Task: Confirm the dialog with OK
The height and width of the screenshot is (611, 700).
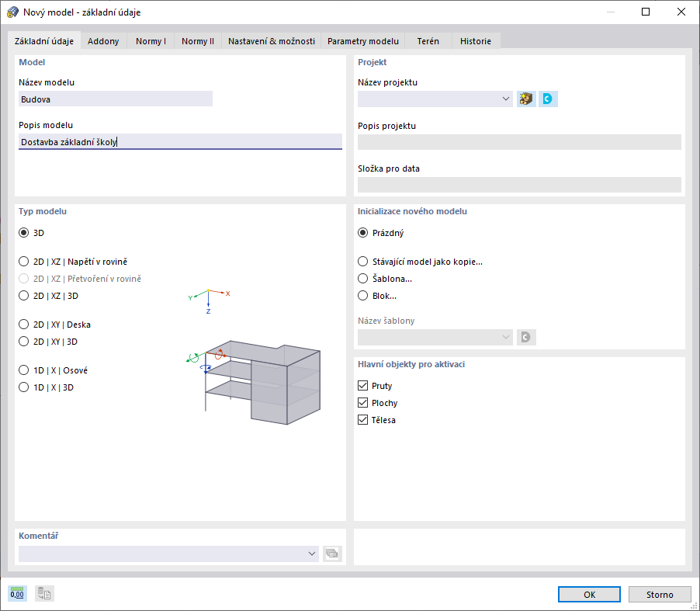Action: (x=589, y=594)
